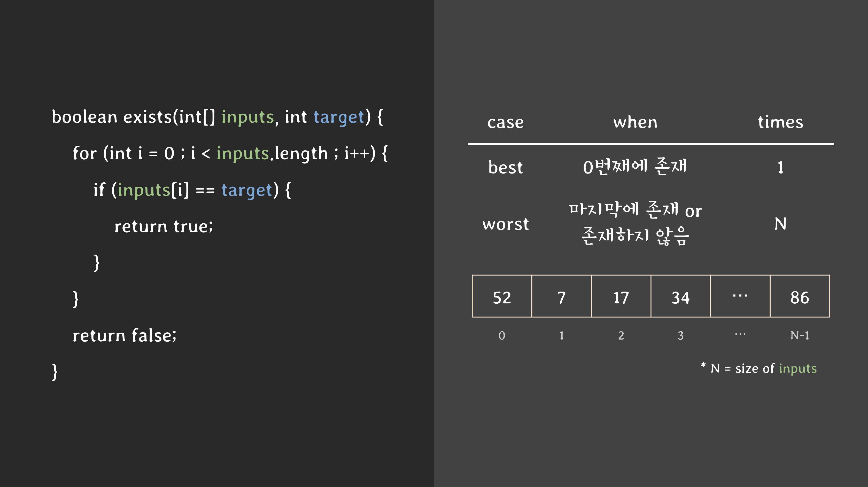Viewport: 868px width, 487px height.
Task: Click the index label 0 below array
Action: coord(502,335)
